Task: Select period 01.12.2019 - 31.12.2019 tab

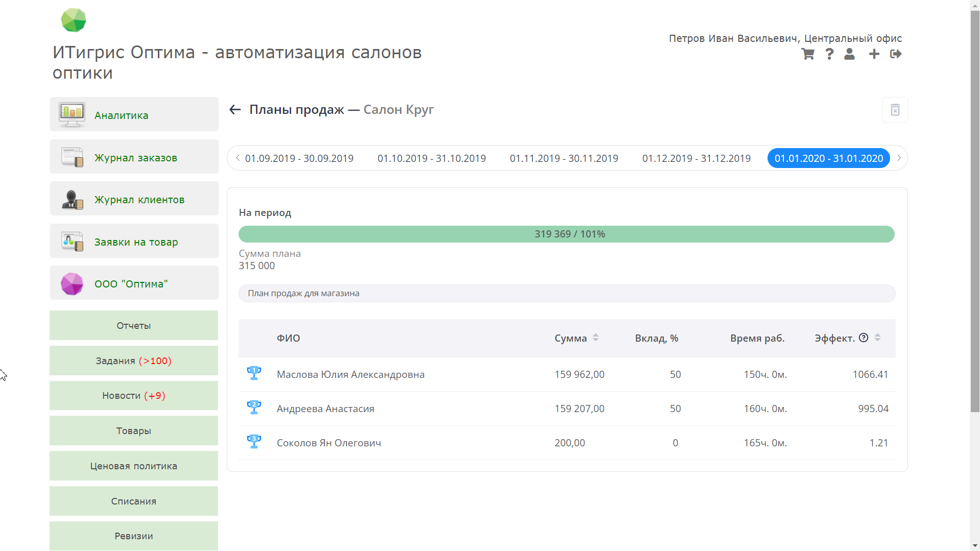Action: (696, 158)
